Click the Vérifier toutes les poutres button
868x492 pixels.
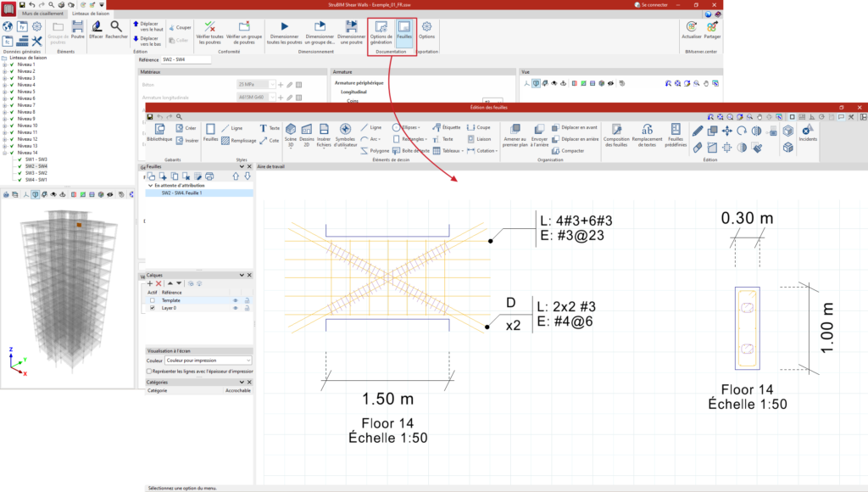[210, 32]
